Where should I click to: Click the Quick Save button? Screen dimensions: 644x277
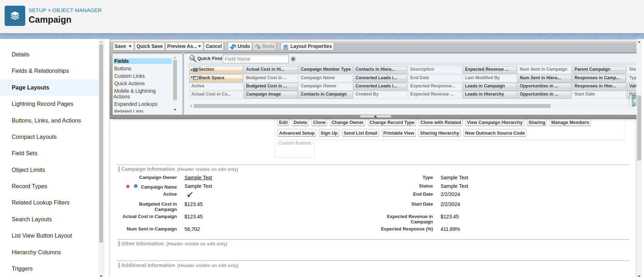(x=150, y=47)
